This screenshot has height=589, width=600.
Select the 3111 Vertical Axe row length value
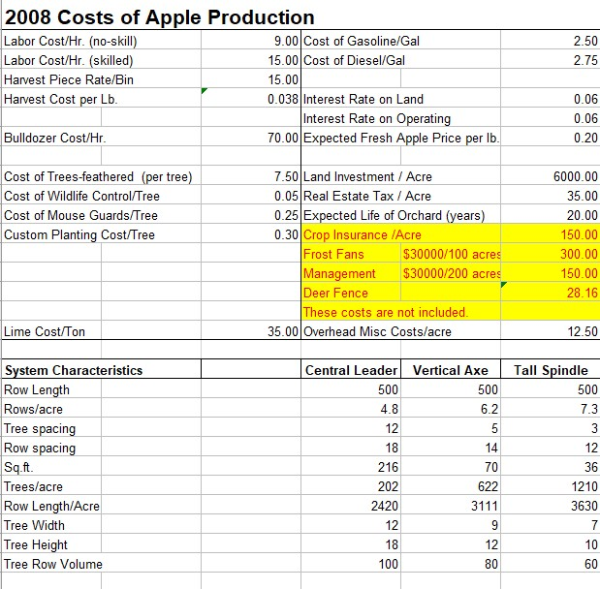pyautogui.click(x=484, y=506)
